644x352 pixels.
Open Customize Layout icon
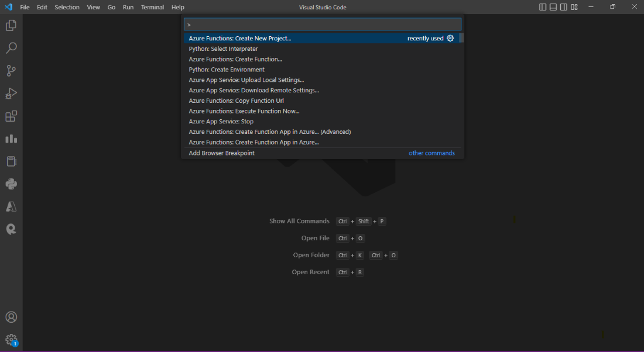(x=574, y=7)
